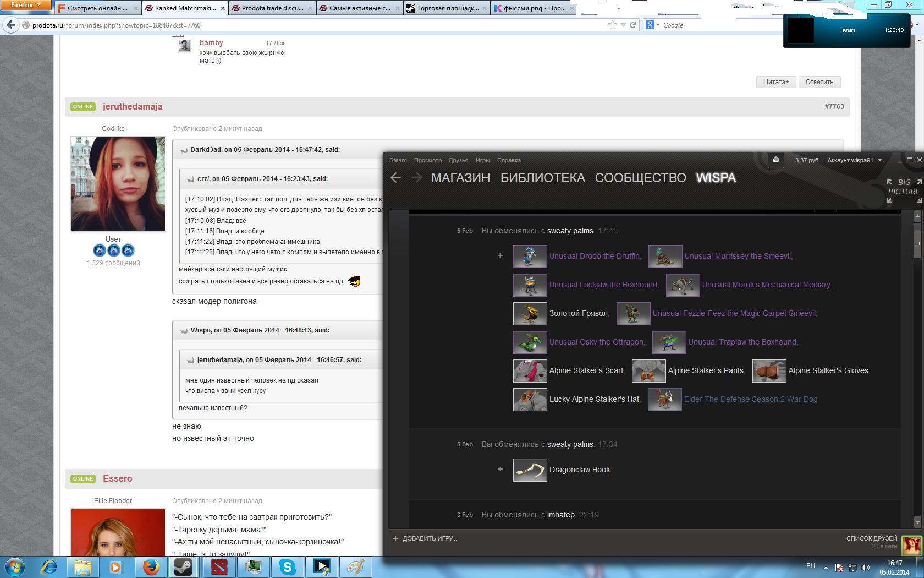Click the Dragonclaw Hook item thumbnail
The height and width of the screenshot is (578, 924).
click(x=530, y=470)
